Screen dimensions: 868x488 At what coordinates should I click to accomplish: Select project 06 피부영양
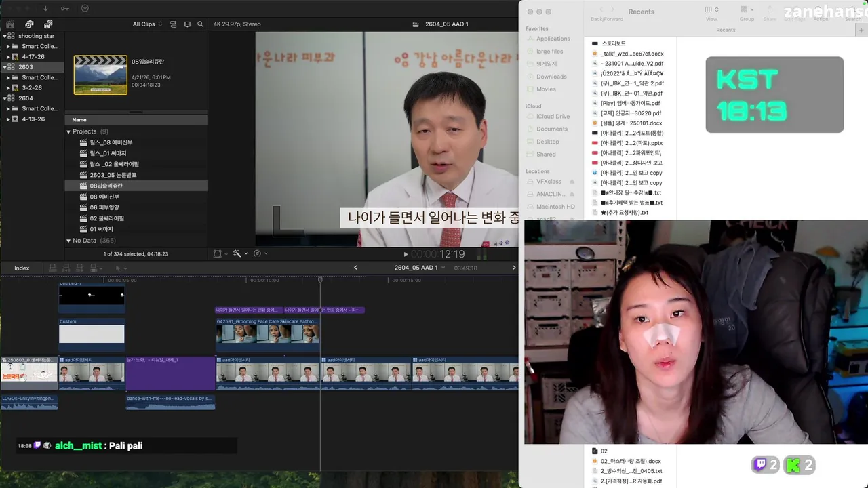click(x=104, y=207)
